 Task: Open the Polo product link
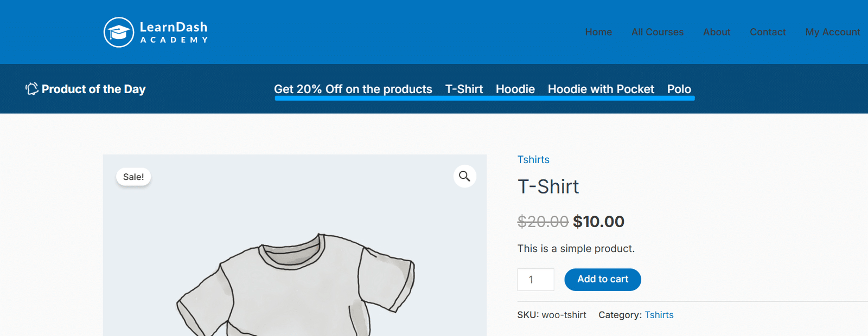click(679, 89)
